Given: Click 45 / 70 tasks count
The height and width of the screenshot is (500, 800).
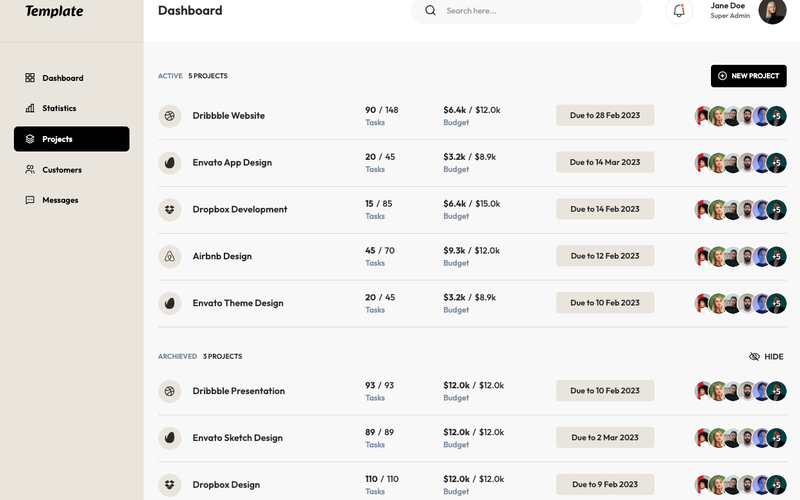Looking at the screenshot, I should 380,251.
